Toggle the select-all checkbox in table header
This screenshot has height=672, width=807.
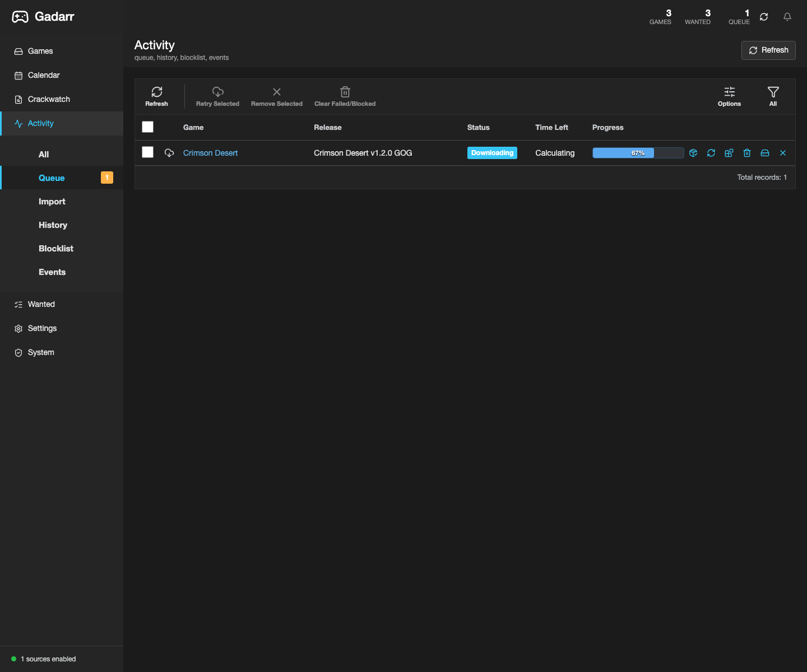(x=148, y=127)
